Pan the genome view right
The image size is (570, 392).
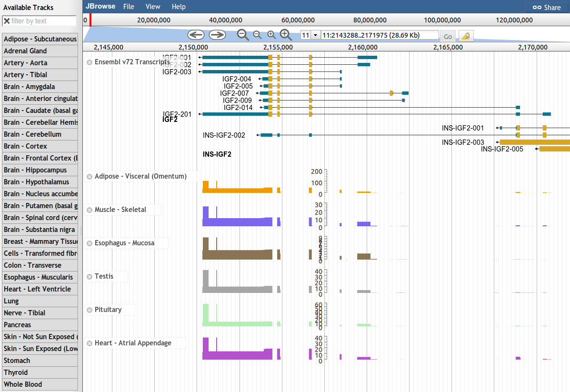coord(217,35)
